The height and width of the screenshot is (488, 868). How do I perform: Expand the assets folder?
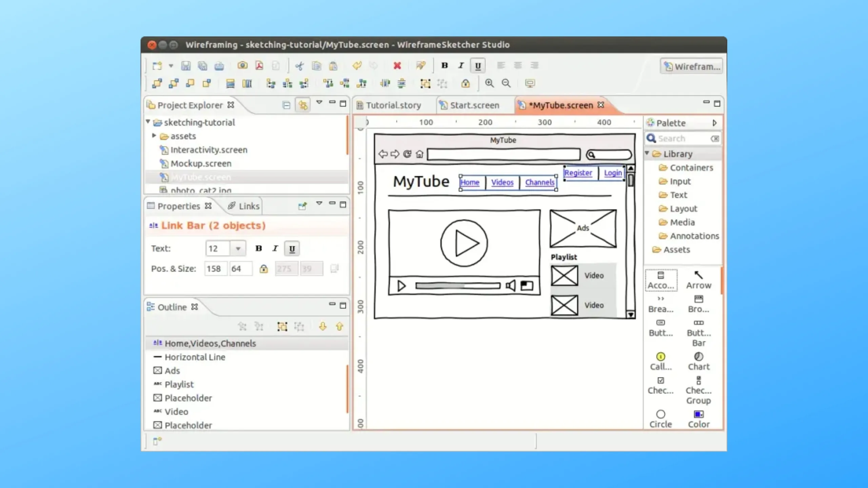pyautogui.click(x=154, y=136)
